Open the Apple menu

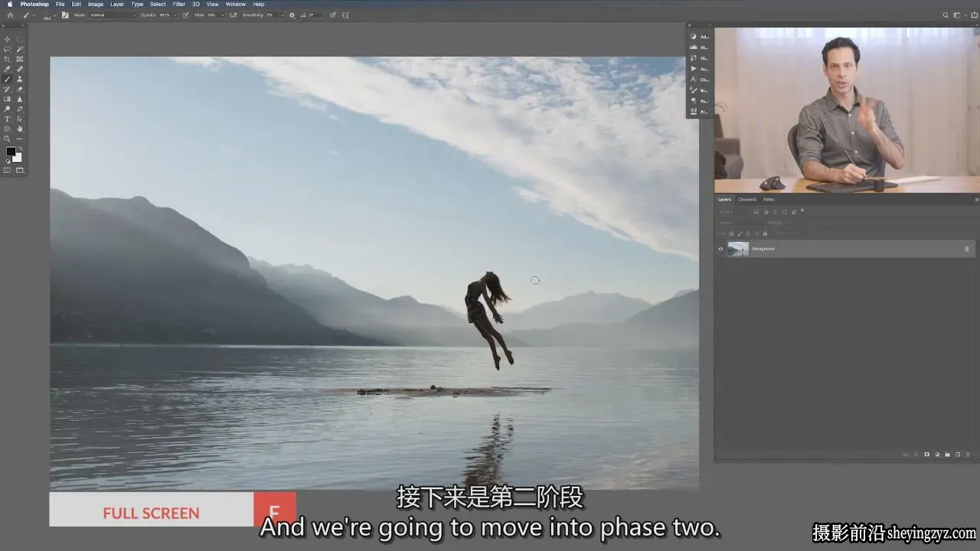click(x=10, y=4)
